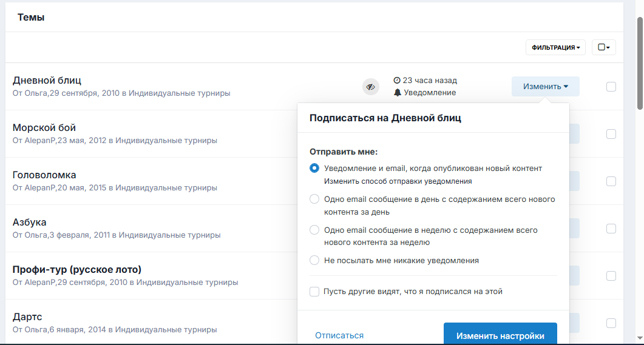This screenshot has width=644, height=345.
Task: Open the Головоломка topic
Action: pos(44,175)
